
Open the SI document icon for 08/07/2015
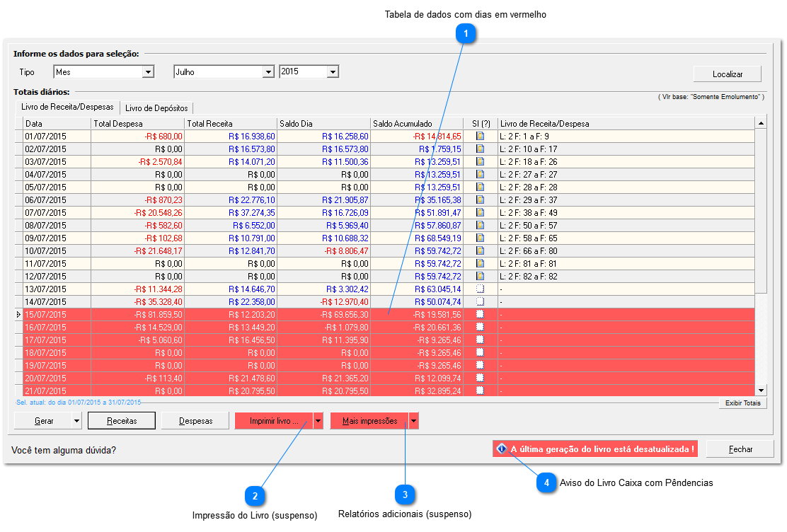[x=481, y=226]
